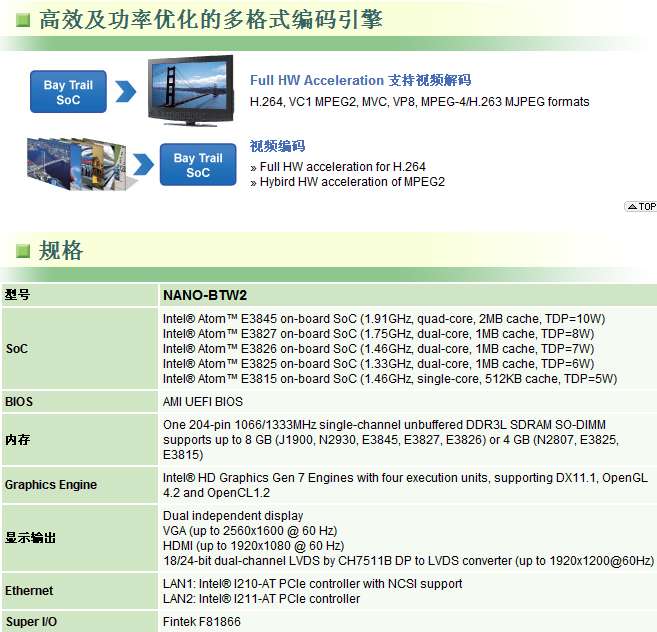Click 'VGA (up to 2560x1600 @ 60 Hz)'
657x632 pixels.
click(x=250, y=531)
